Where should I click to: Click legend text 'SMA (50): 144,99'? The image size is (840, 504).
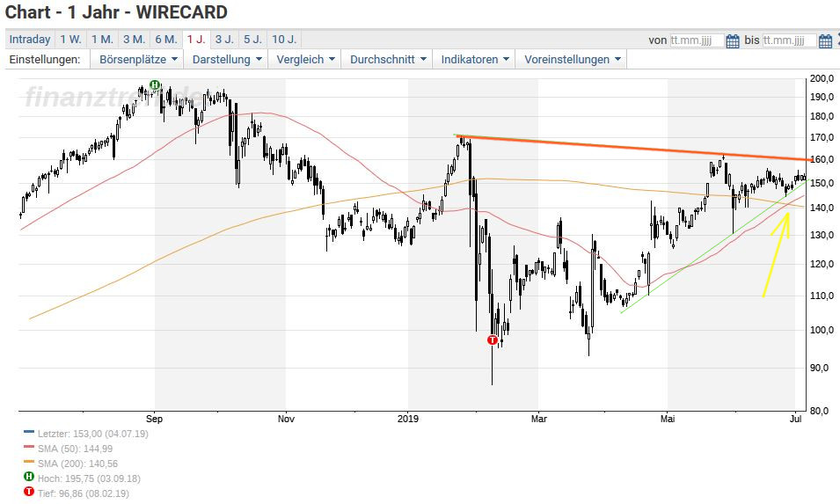(75, 449)
